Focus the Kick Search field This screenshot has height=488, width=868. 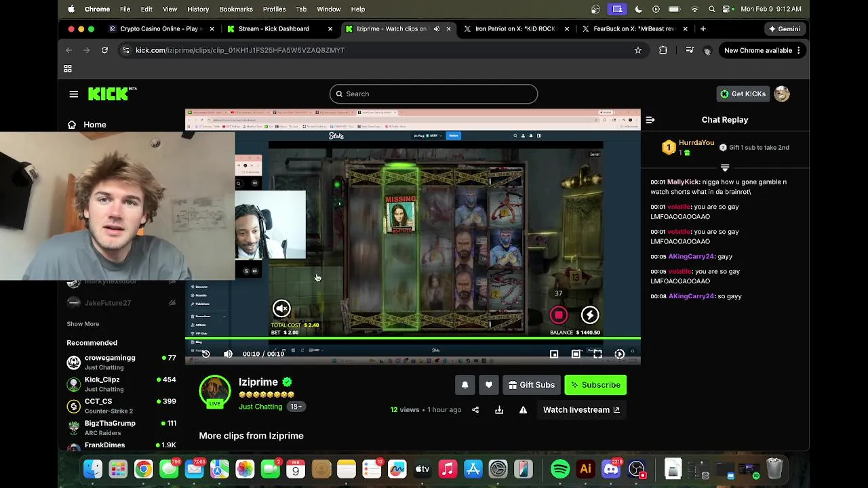pos(434,94)
